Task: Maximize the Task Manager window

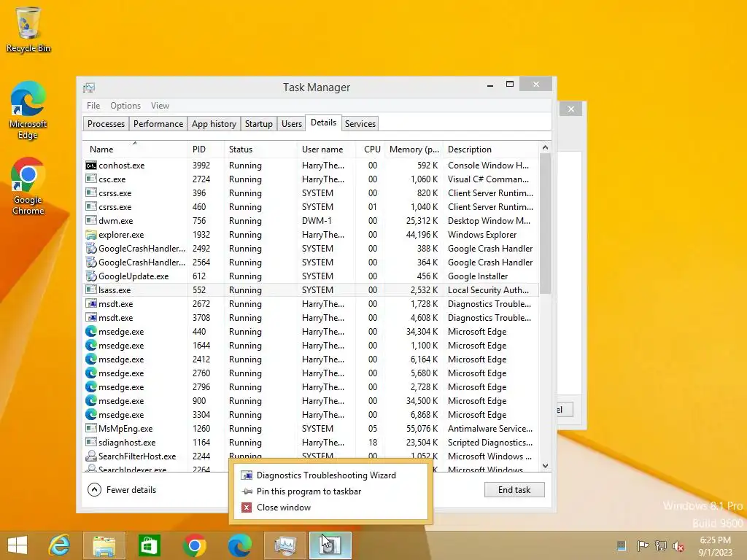Action: pos(509,85)
